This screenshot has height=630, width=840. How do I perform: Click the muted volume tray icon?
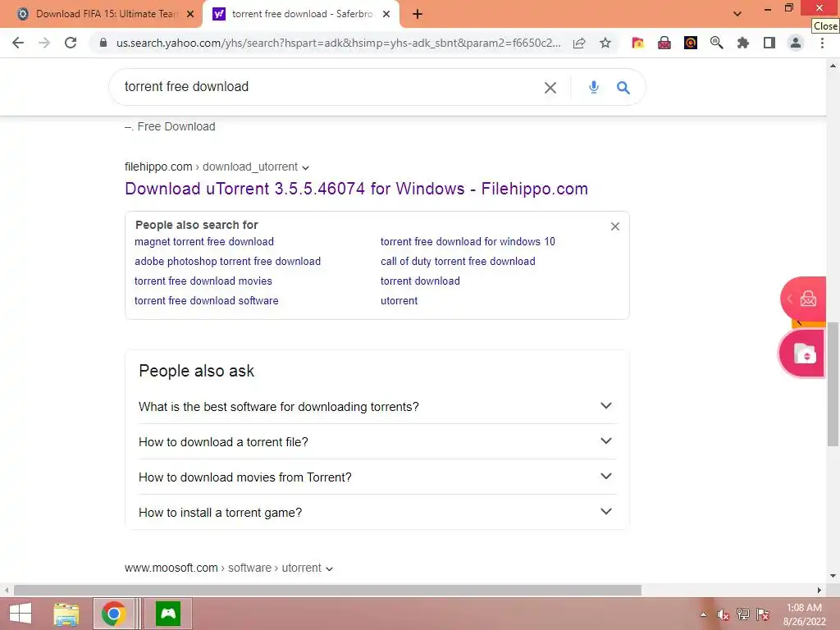pos(723,614)
